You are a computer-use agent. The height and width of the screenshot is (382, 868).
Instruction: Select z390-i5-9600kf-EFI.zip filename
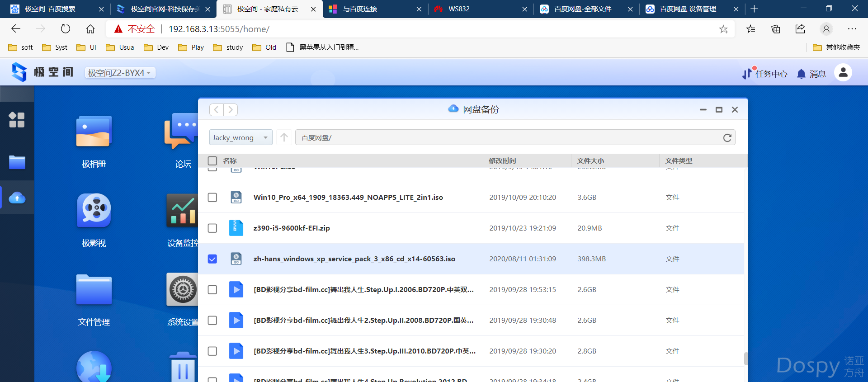[292, 228]
